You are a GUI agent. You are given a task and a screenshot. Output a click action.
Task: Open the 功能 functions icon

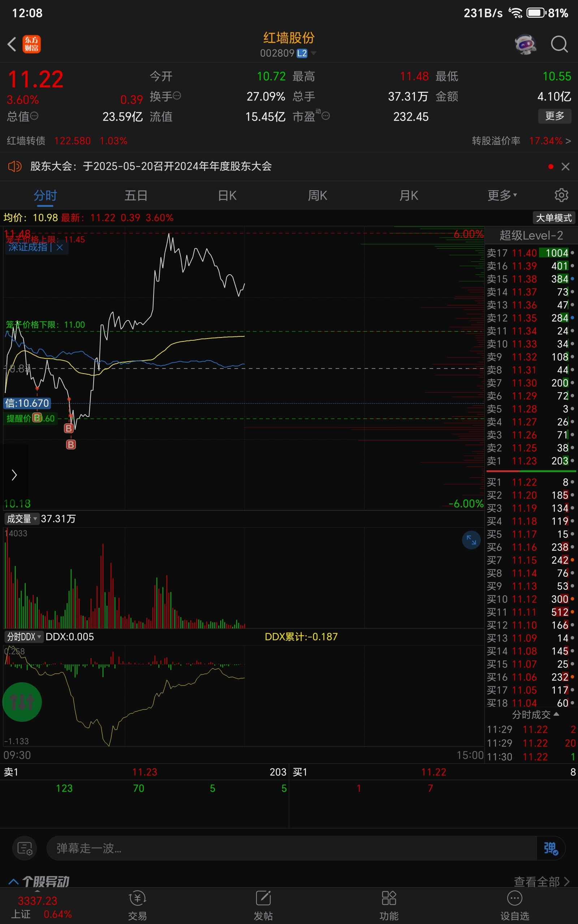pyautogui.click(x=389, y=905)
